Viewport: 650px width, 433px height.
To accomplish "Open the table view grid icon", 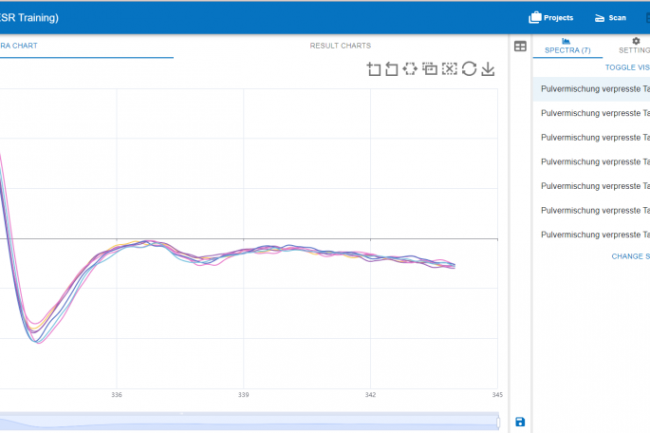I will coord(520,46).
